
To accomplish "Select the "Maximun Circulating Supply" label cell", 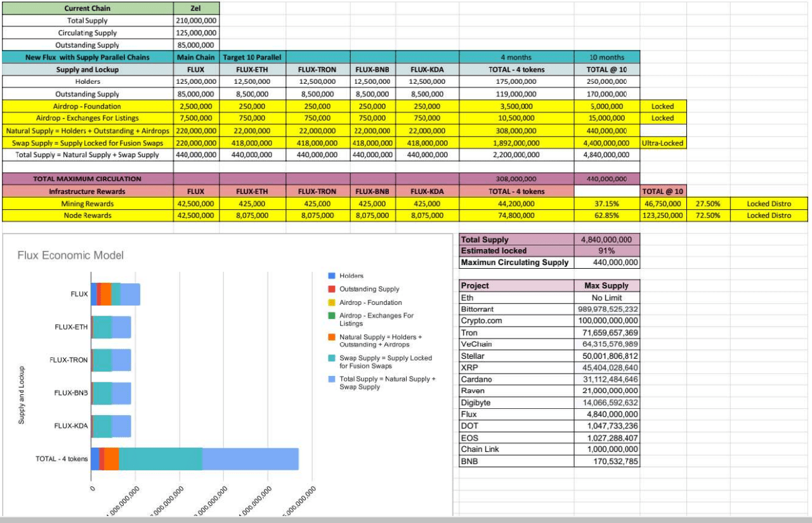I will [517, 262].
